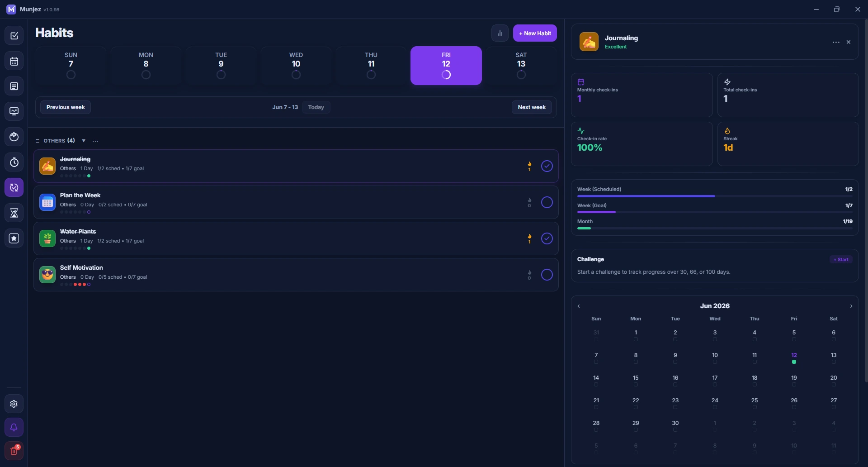Click the Week (Goal) progress bar

coord(715,212)
